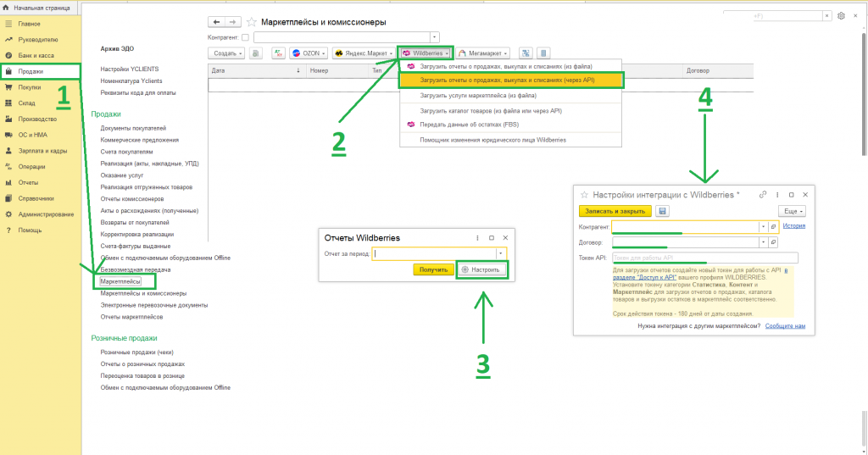Click the Отчет за период input field
The height and width of the screenshot is (455, 868).
434,254
